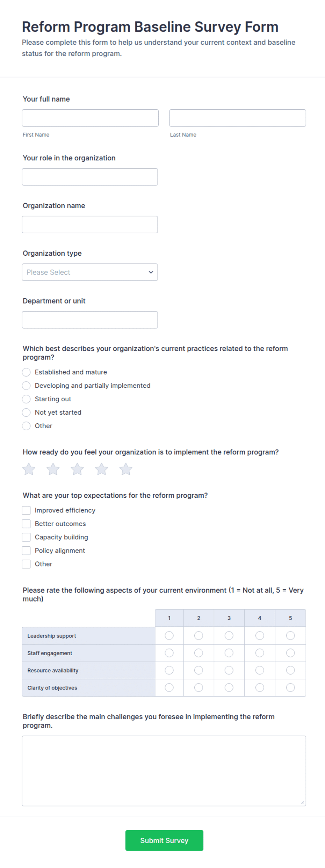The width and height of the screenshot is (325, 868).
Task: Click the textarea resize handle icon
Action: 302,802
